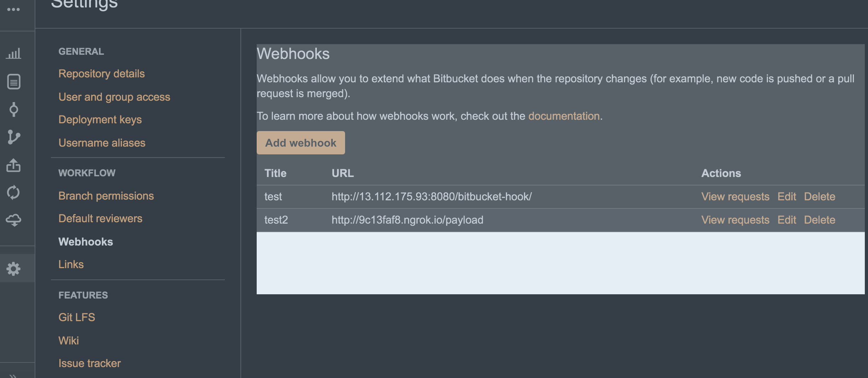Open the Source document icon in sidebar
This screenshot has height=378, width=868.
[x=13, y=82]
